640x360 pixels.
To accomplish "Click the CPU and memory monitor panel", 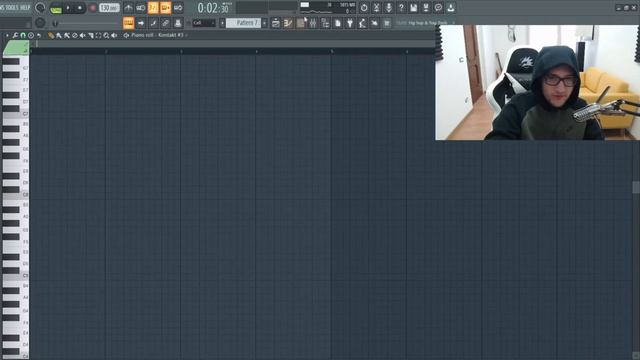I will point(327,8).
